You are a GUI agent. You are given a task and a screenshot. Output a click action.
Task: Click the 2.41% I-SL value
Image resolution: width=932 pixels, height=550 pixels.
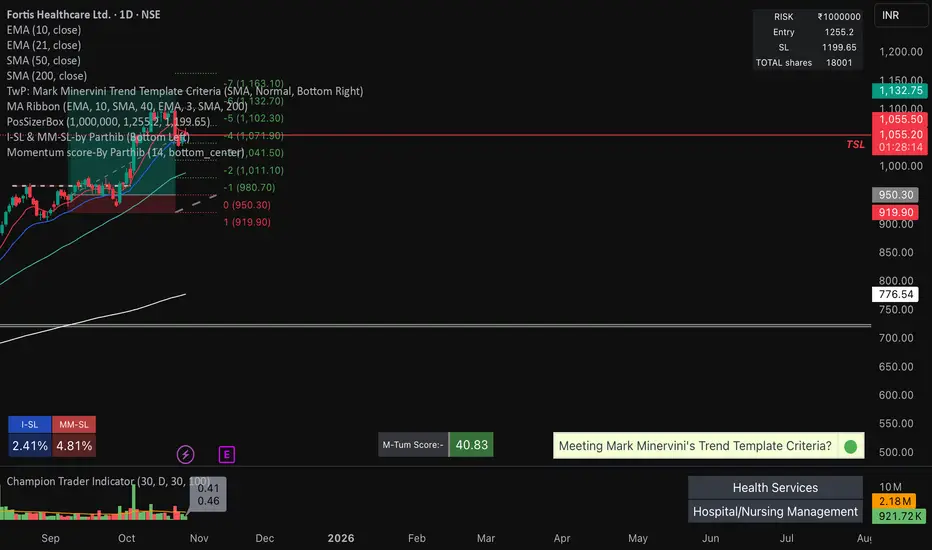coord(30,445)
